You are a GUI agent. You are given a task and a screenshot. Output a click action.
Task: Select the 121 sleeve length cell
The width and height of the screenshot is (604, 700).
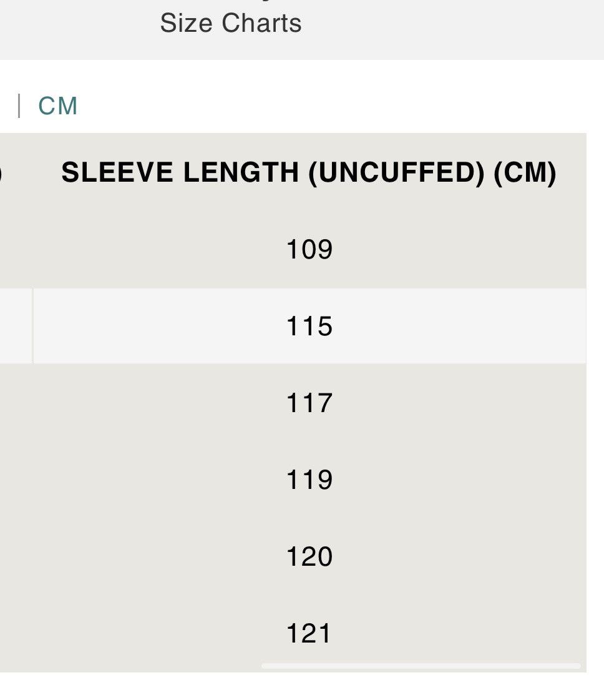coord(309,633)
